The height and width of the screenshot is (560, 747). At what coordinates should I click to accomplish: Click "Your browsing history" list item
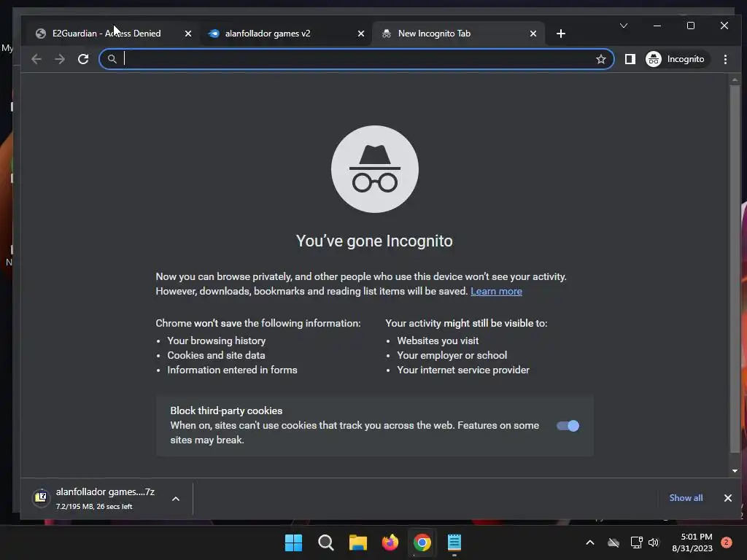point(216,341)
